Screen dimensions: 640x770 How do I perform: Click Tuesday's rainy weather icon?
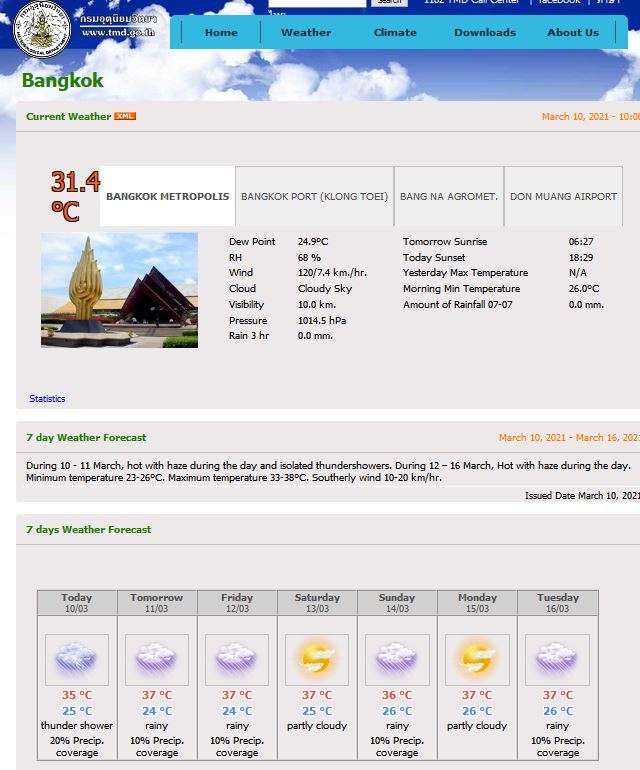point(557,660)
